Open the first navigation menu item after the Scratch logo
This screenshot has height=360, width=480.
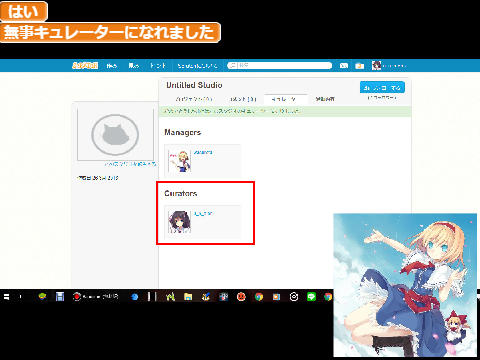pos(112,66)
